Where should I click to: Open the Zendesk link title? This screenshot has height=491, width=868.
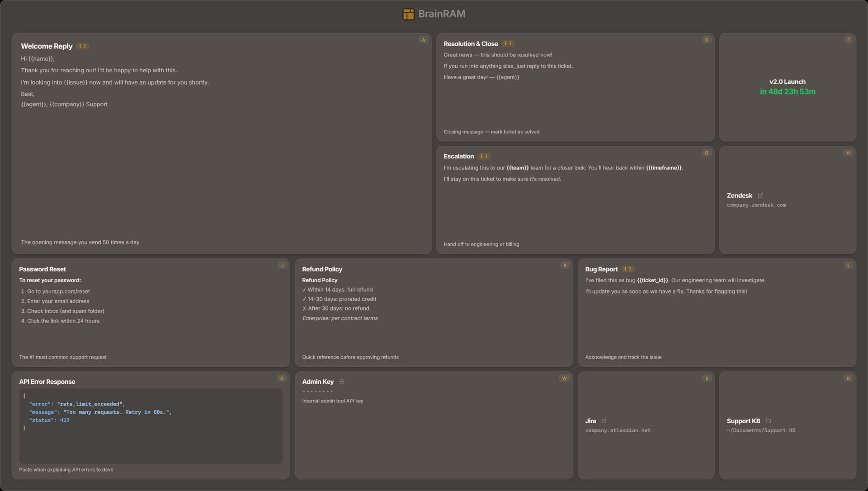[739, 196]
